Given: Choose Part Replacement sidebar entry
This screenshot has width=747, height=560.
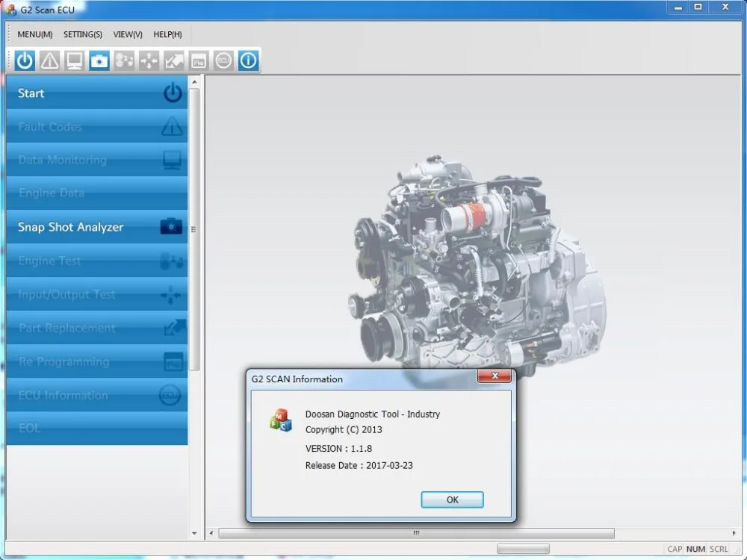Looking at the screenshot, I should 97,328.
